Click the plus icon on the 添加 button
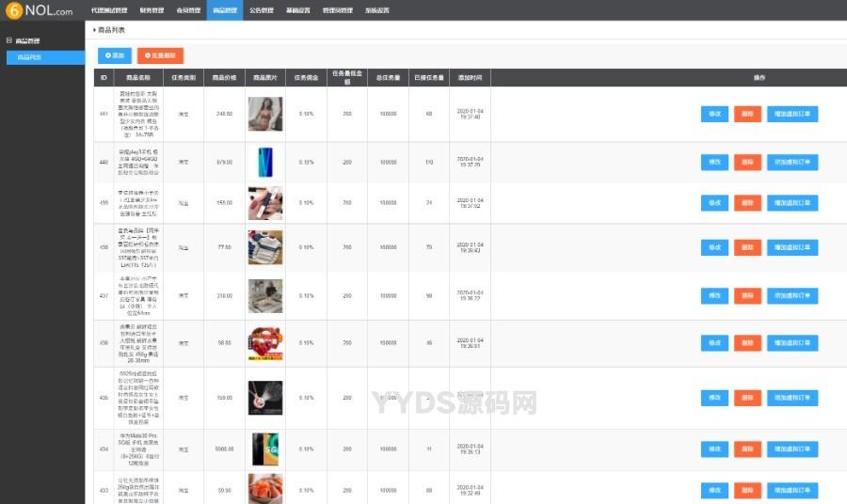The image size is (847, 504). click(107, 55)
